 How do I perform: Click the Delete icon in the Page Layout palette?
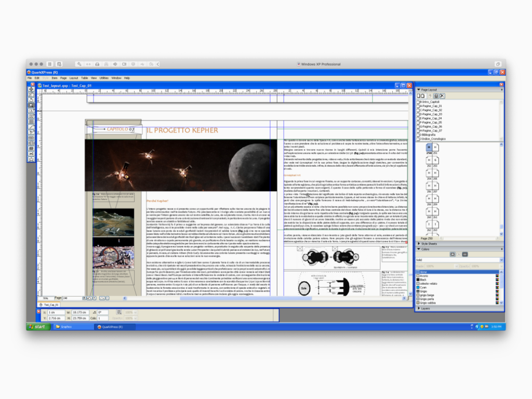coord(442,96)
